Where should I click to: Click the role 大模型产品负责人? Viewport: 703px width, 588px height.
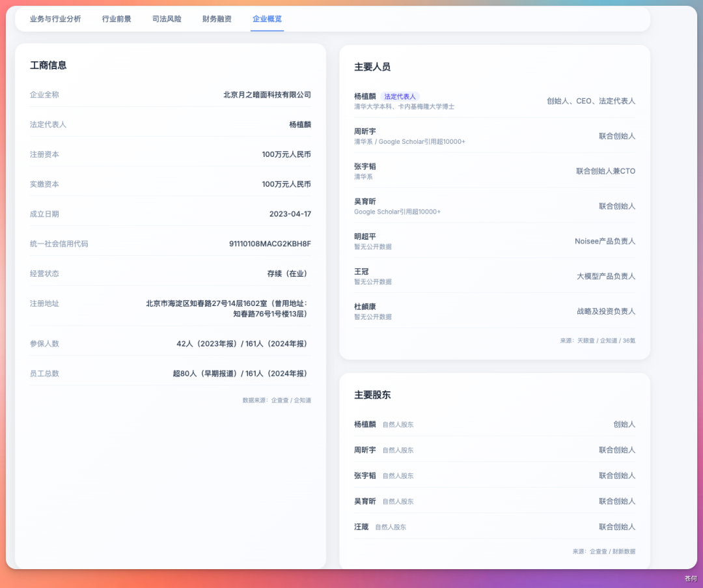pos(606,276)
